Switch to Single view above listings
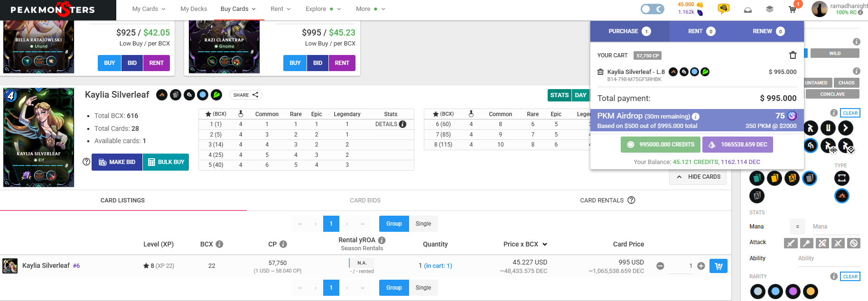This screenshot has height=301, width=868. (x=423, y=224)
